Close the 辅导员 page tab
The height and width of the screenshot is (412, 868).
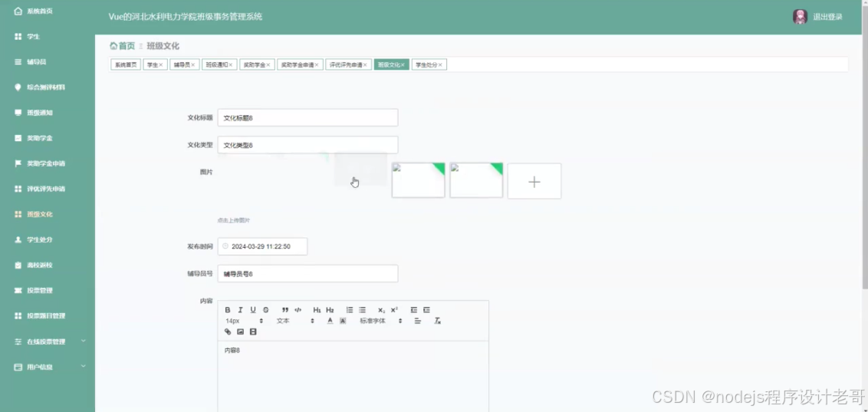193,65
